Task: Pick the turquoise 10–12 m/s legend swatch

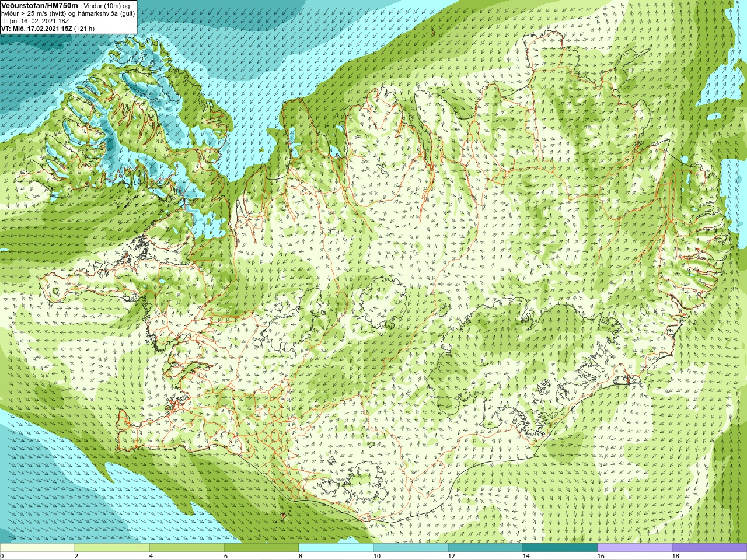Action: pyautogui.click(x=411, y=548)
